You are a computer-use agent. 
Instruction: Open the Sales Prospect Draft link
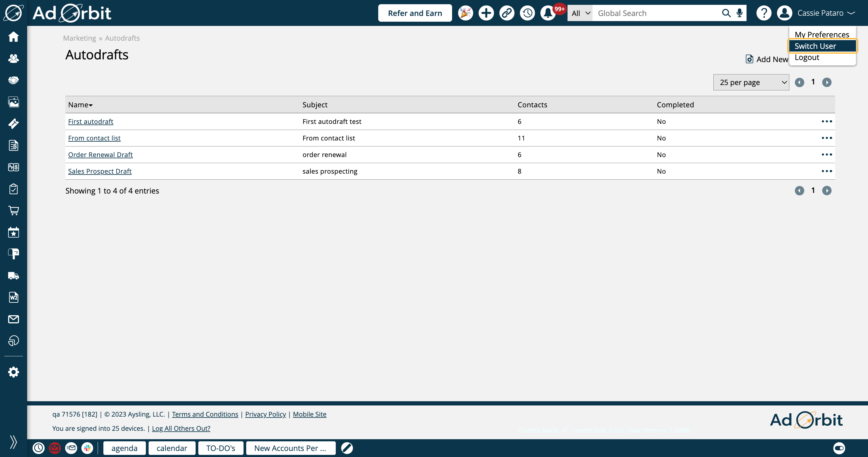tap(100, 171)
